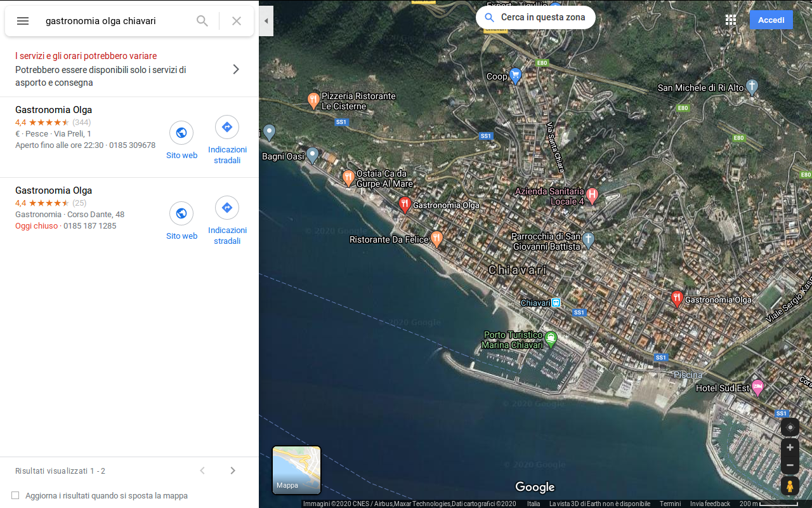Click the search magnifier icon
Image resolution: width=812 pixels, height=508 pixels.
pyautogui.click(x=202, y=21)
